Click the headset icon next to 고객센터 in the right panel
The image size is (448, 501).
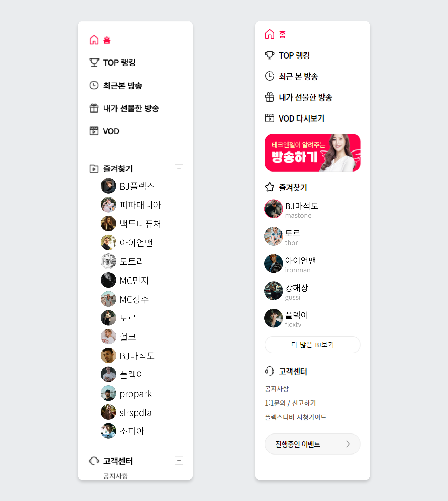[x=270, y=371]
